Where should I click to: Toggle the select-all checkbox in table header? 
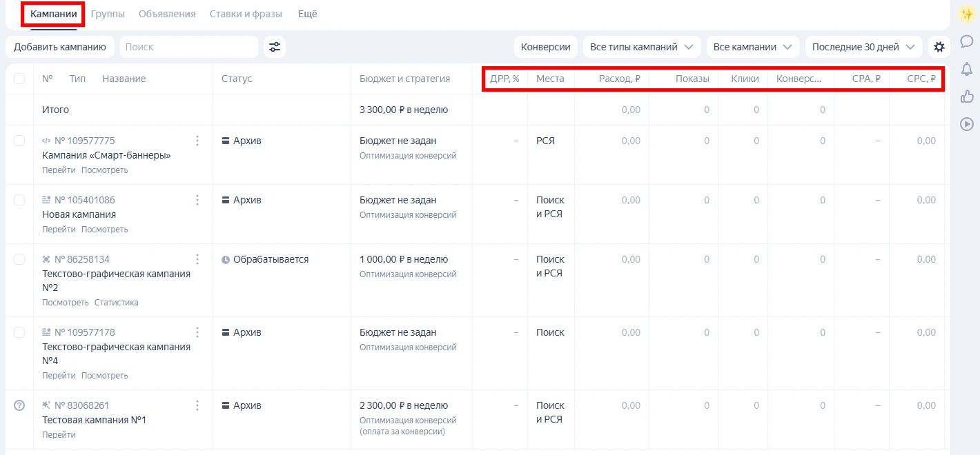click(x=19, y=79)
